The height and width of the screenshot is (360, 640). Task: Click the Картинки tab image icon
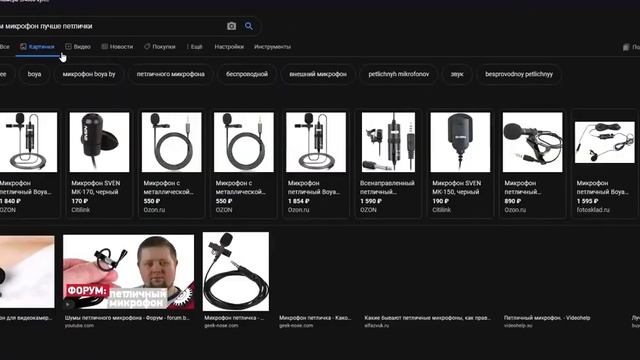[x=23, y=47]
